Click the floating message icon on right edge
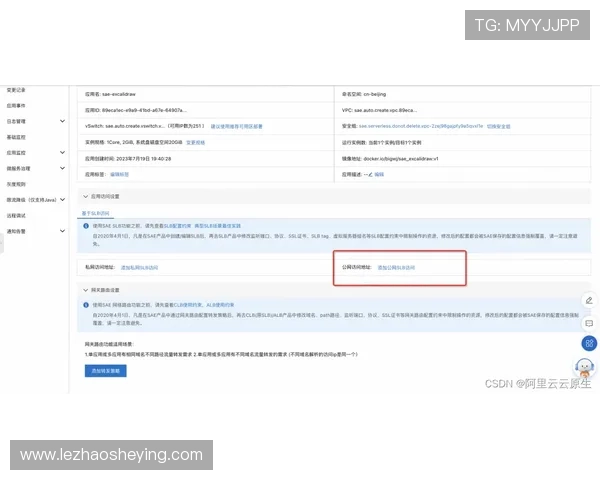600x480 pixels. click(x=590, y=323)
